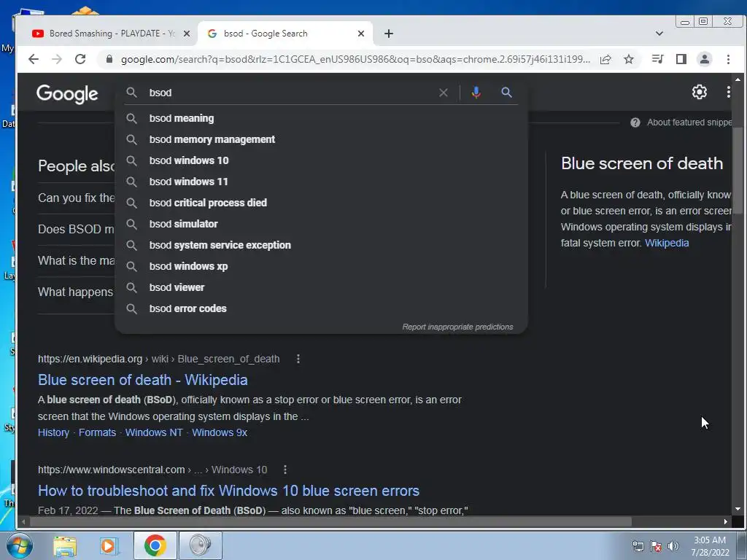Click the browser back arrow
The image size is (747, 560).
[34, 59]
